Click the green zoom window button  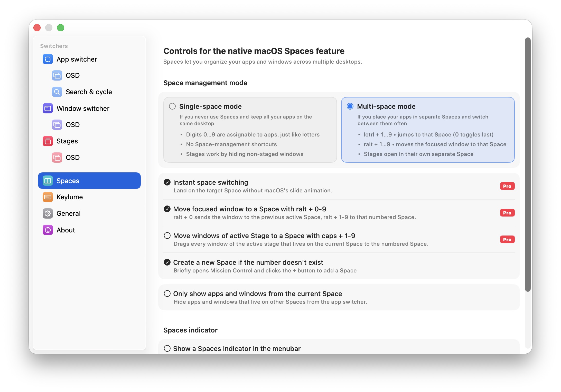[x=61, y=28]
